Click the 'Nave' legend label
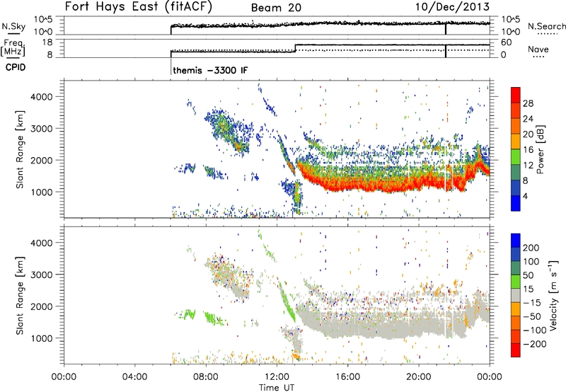 coord(538,49)
